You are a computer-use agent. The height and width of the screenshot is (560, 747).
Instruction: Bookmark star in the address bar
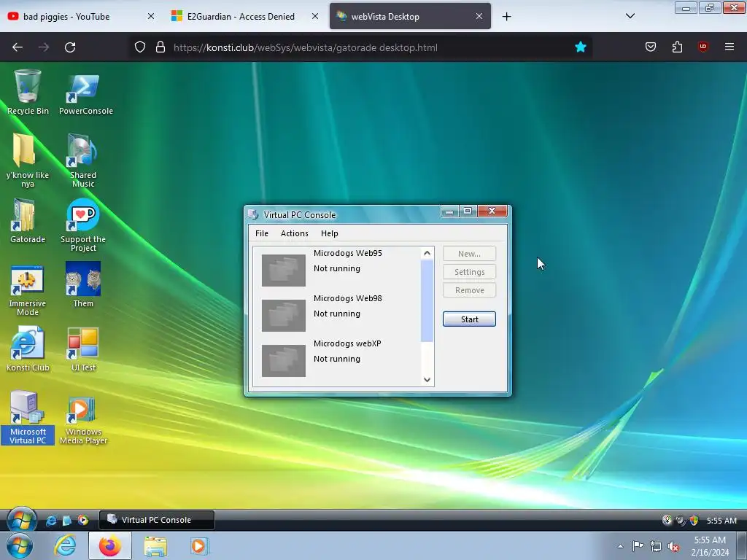click(x=580, y=47)
